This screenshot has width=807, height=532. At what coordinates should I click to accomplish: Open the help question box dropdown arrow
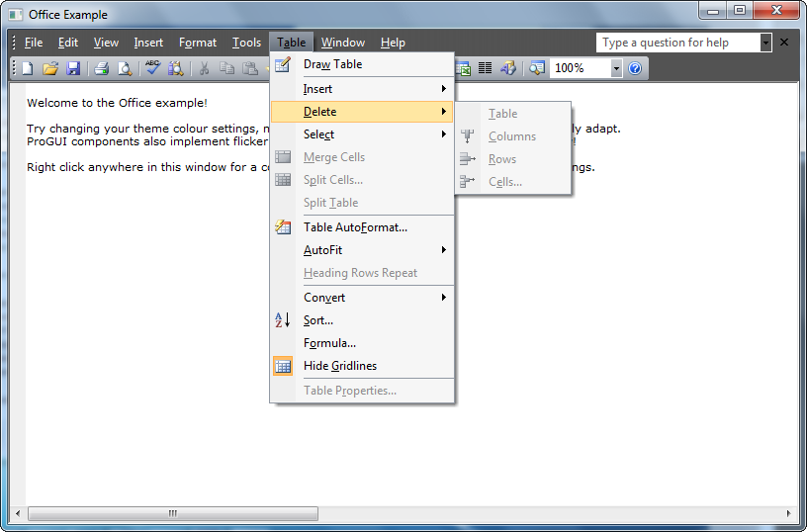765,43
